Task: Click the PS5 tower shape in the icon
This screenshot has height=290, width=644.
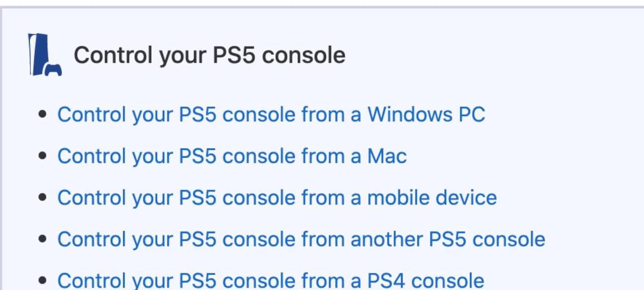Action: [x=38, y=54]
